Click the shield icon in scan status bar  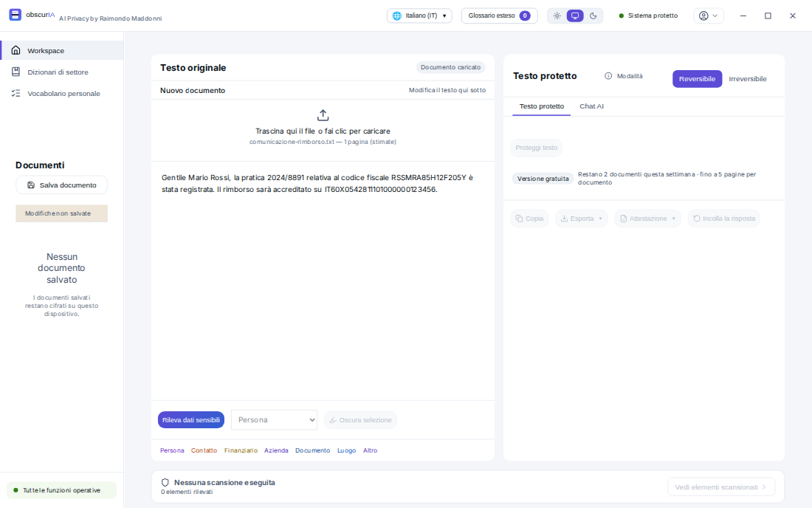coord(165,482)
